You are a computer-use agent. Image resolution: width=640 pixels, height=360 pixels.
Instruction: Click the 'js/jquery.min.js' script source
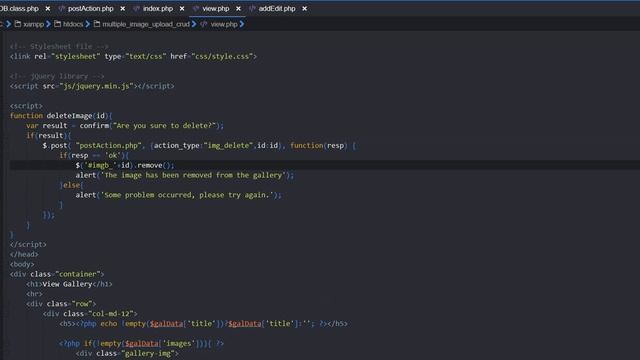coord(96,86)
